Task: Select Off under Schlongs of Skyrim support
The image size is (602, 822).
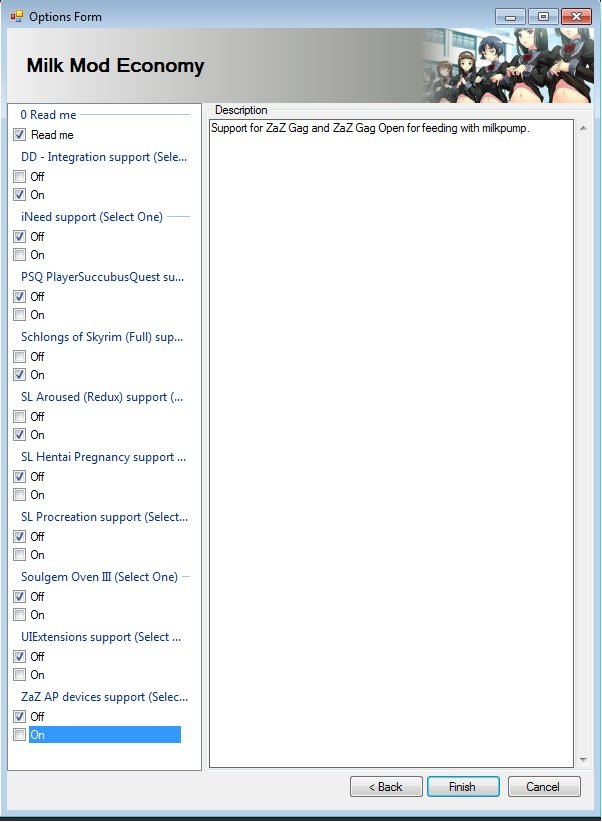Action: [x=20, y=357]
